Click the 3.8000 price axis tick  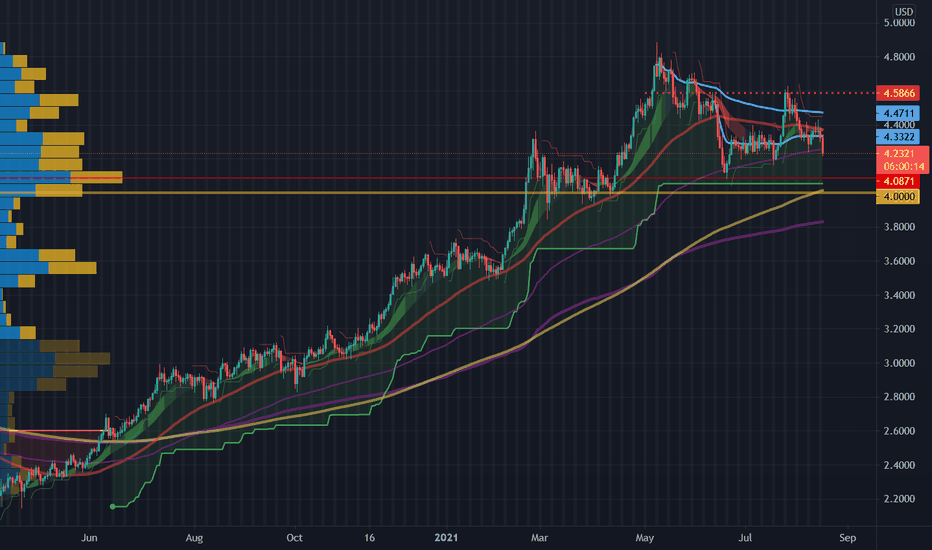coord(899,227)
